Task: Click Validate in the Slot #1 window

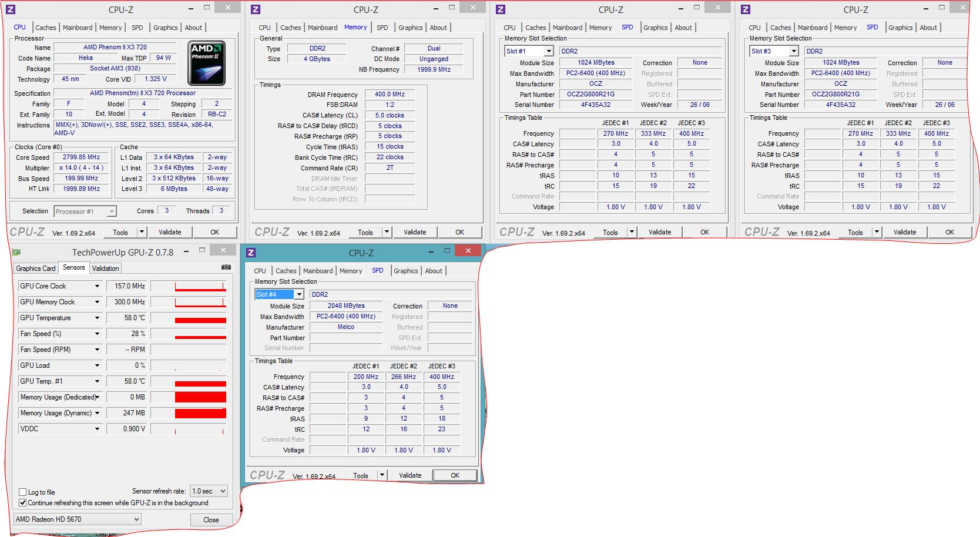Action: tap(660, 232)
